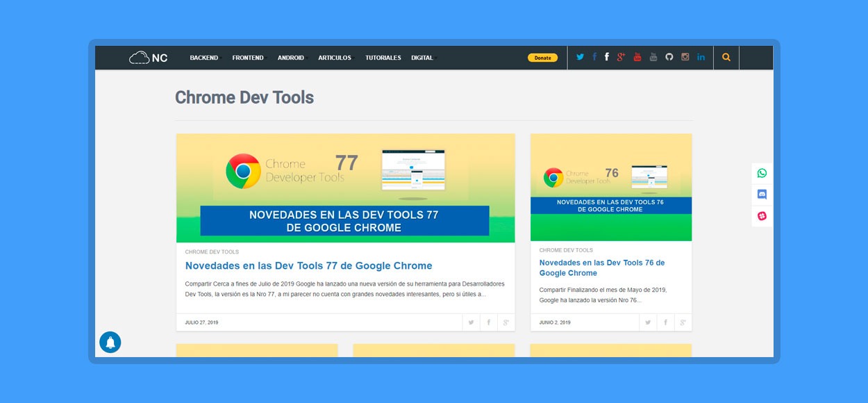Open the article "Novedades en las Dev Tools 77 de Google Chrome"

309,265
